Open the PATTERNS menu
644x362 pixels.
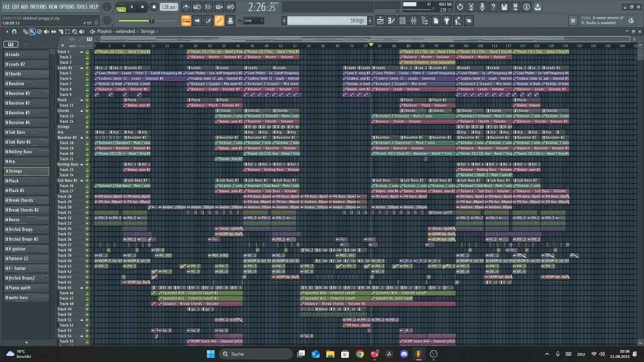pos(38,7)
